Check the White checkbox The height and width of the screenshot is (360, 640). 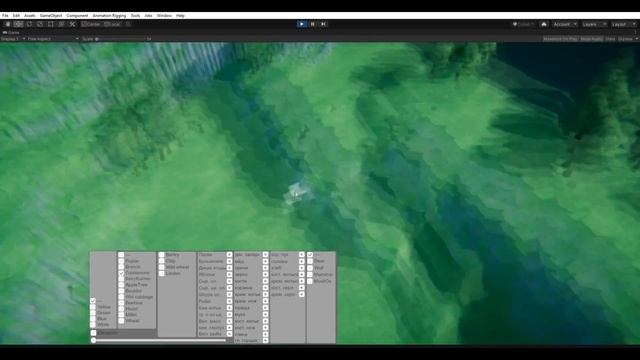[x=93, y=325]
